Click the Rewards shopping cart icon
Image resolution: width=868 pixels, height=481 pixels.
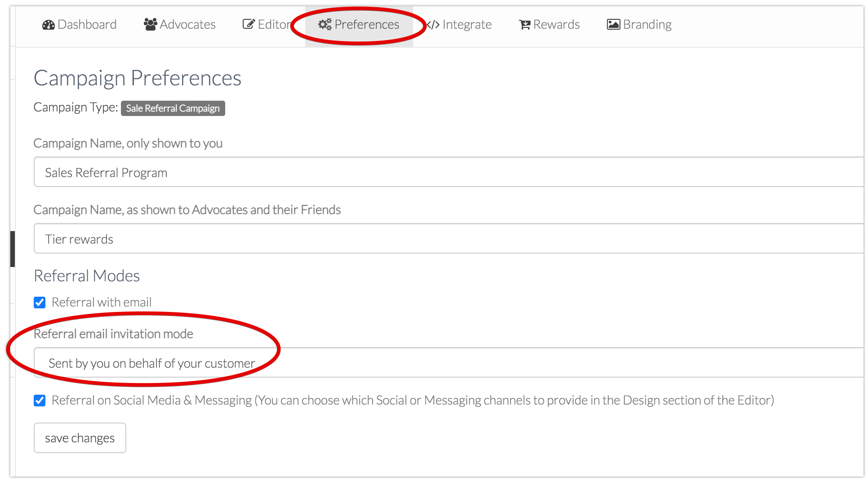click(525, 25)
